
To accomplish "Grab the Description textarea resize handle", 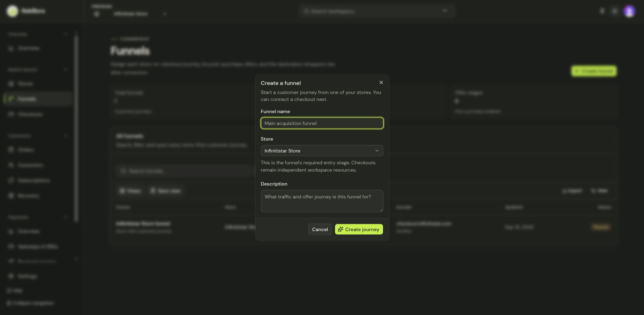I will [x=381, y=210].
